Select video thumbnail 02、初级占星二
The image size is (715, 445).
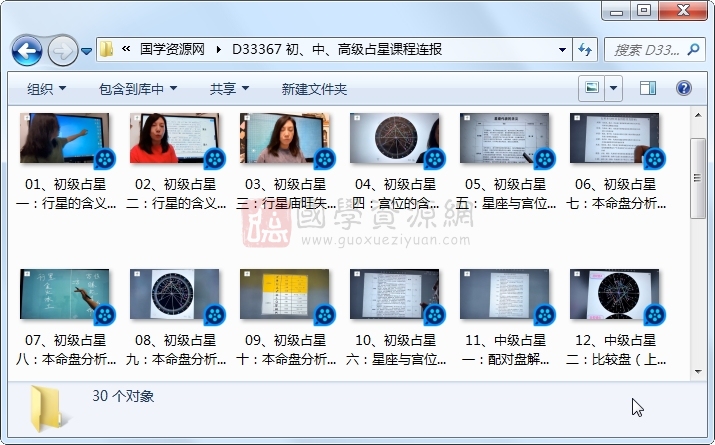175,139
